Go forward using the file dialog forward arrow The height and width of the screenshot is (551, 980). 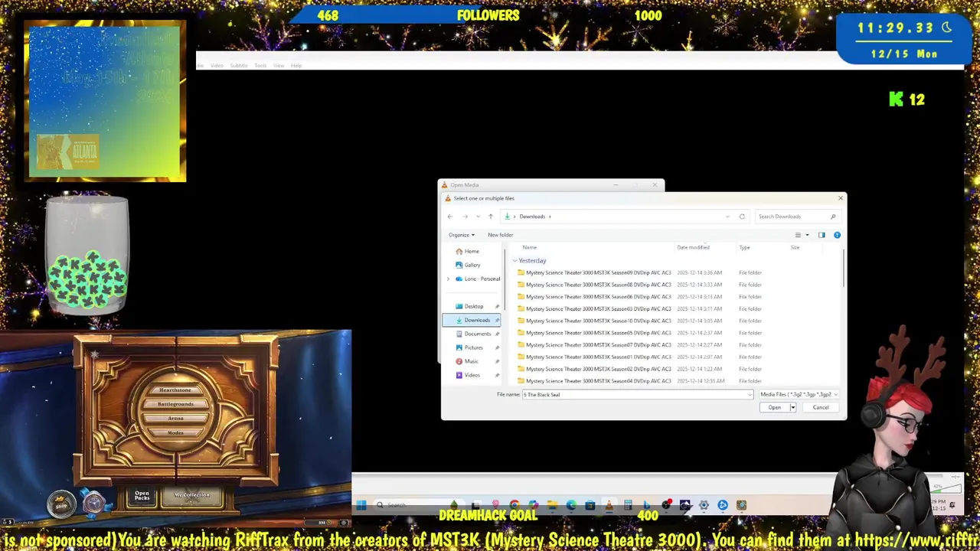pos(465,217)
